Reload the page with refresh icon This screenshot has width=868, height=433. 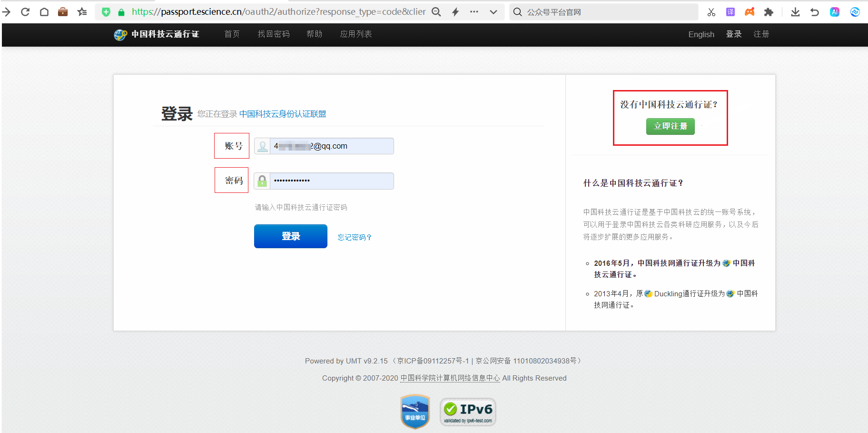click(25, 12)
